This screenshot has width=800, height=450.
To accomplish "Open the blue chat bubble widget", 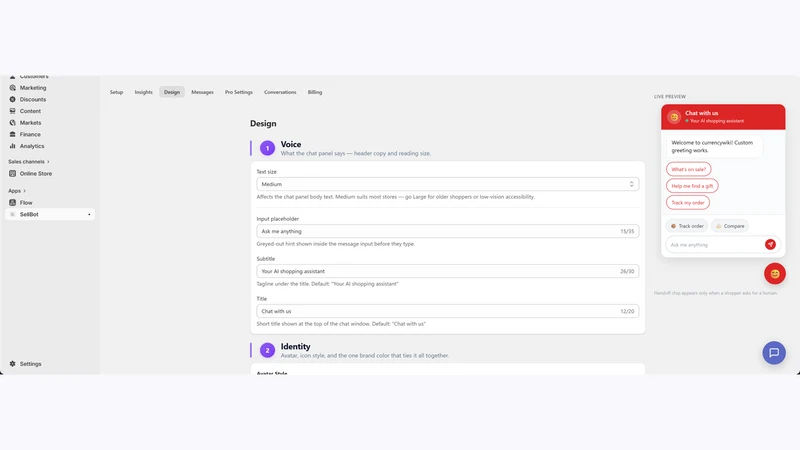I will 774,353.
